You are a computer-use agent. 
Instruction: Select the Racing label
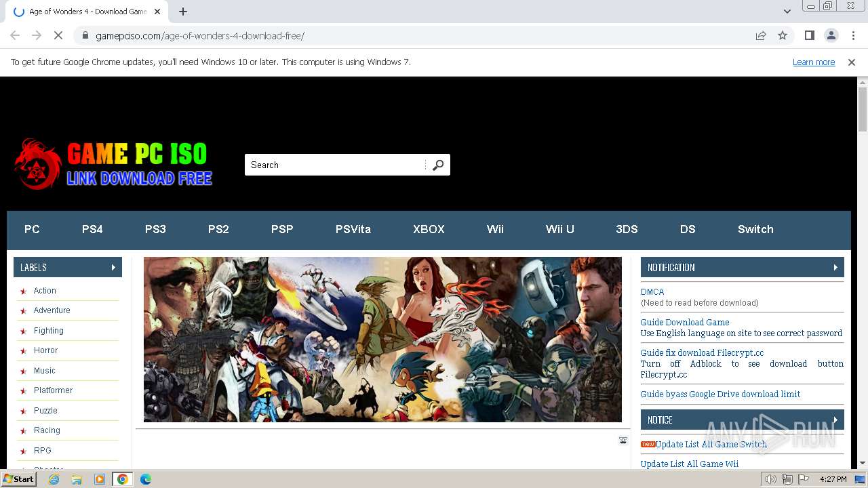(x=47, y=430)
